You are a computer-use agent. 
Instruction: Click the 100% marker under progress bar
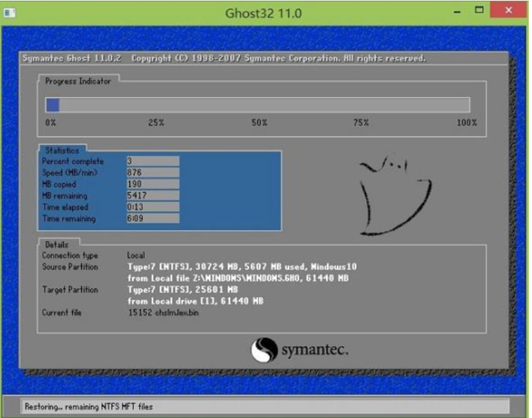click(467, 122)
